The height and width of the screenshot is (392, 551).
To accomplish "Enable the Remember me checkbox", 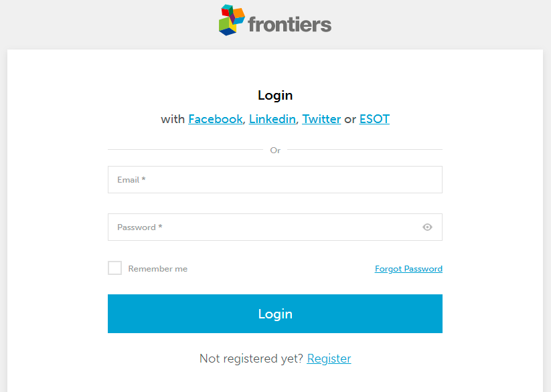I will coord(115,268).
